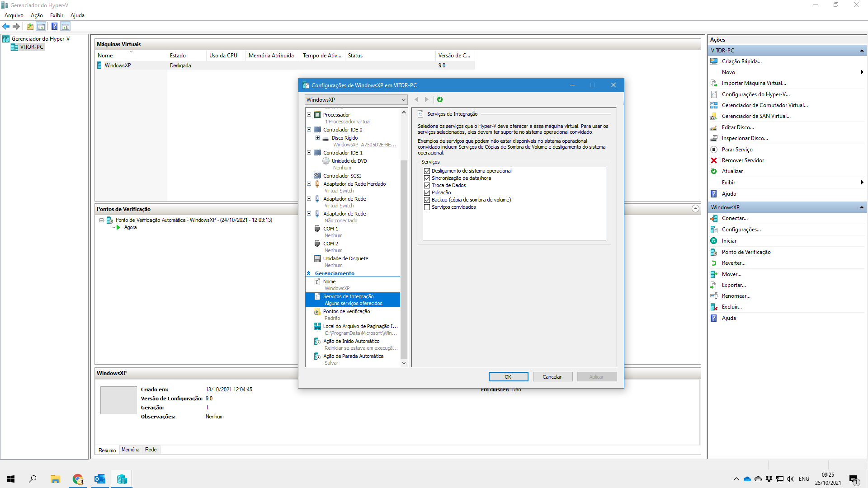The image size is (868, 488).
Task: Open the Ação menu
Action: (x=37, y=15)
